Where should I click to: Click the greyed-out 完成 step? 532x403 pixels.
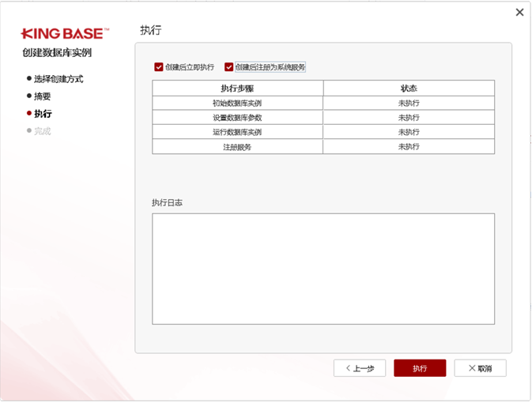point(43,131)
